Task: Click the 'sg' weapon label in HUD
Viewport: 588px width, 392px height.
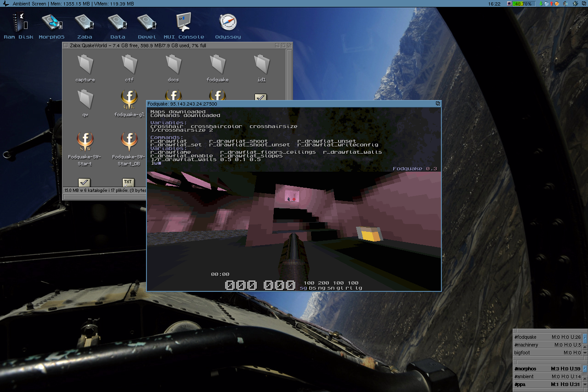Action: [303, 288]
